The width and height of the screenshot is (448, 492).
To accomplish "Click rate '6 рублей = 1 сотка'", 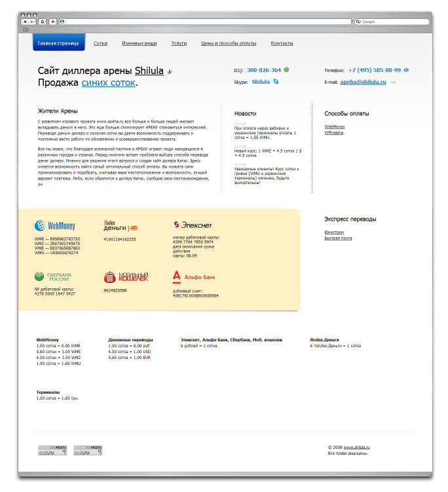I will point(199,346).
